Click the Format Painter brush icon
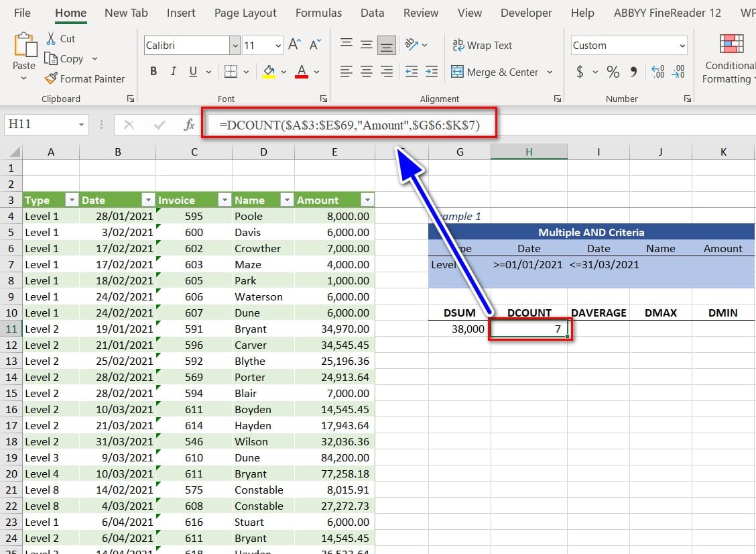 pyautogui.click(x=51, y=78)
